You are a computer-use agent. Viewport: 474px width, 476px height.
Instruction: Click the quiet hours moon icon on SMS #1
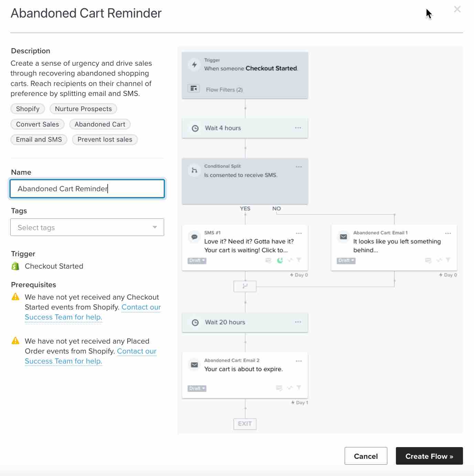pos(280,260)
